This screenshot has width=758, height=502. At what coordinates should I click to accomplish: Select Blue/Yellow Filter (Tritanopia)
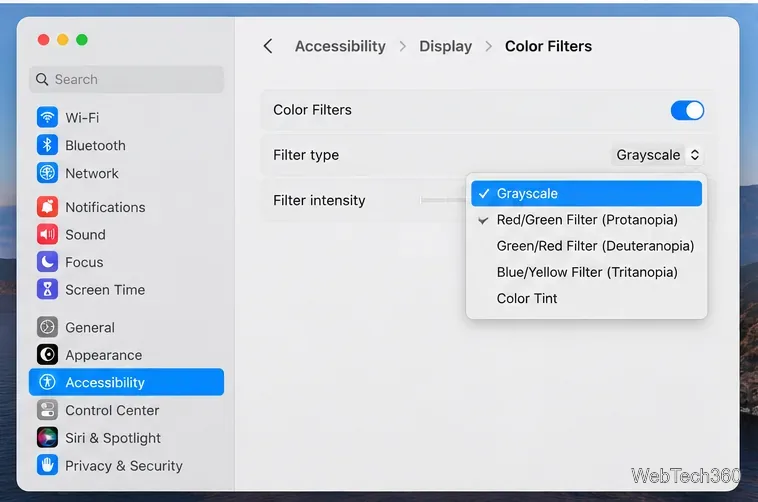coord(586,272)
